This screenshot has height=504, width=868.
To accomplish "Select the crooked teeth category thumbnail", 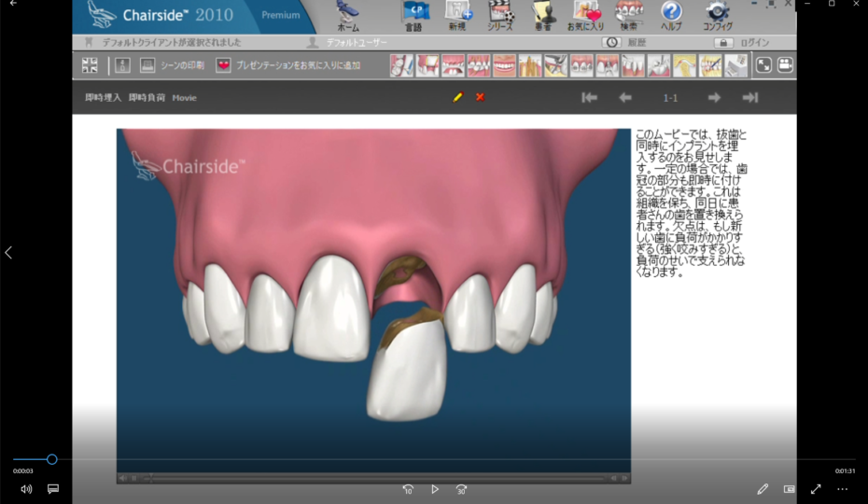I will (x=479, y=65).
